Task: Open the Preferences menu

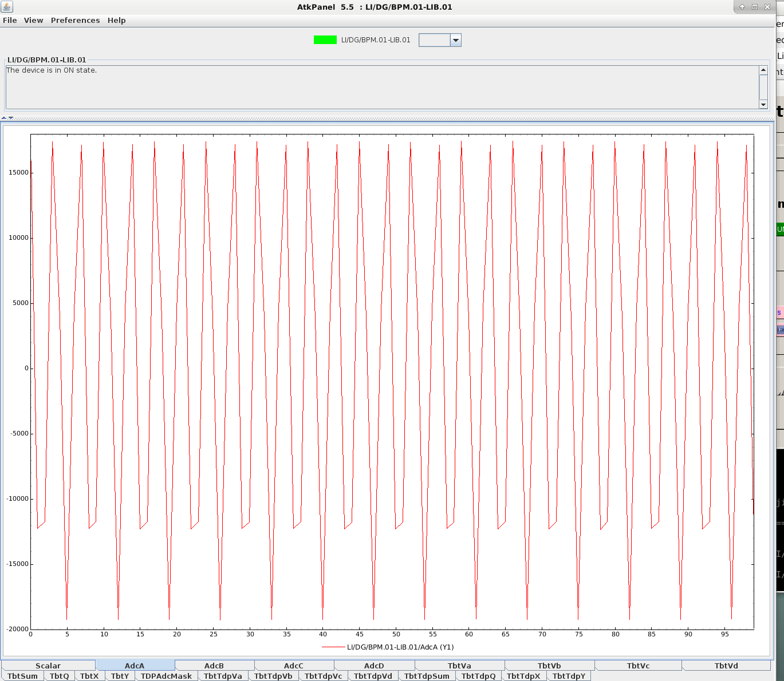Action: click(75, 20)
